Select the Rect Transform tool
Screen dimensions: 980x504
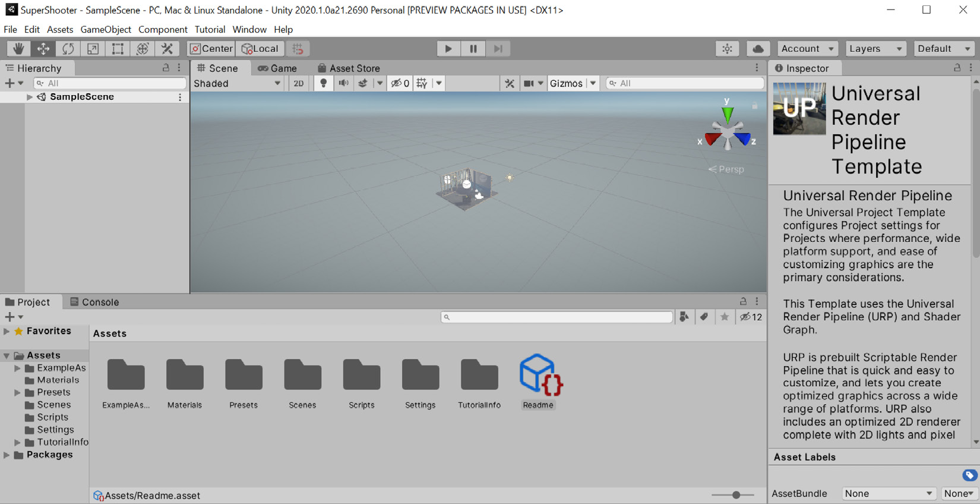[118, 49]
